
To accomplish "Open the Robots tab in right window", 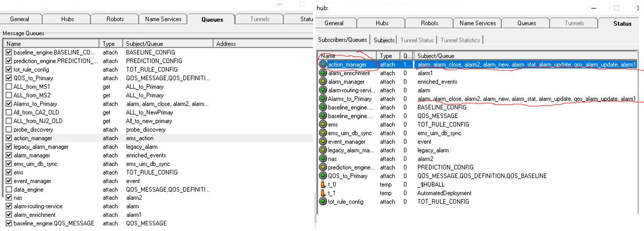I will point(429,23).
